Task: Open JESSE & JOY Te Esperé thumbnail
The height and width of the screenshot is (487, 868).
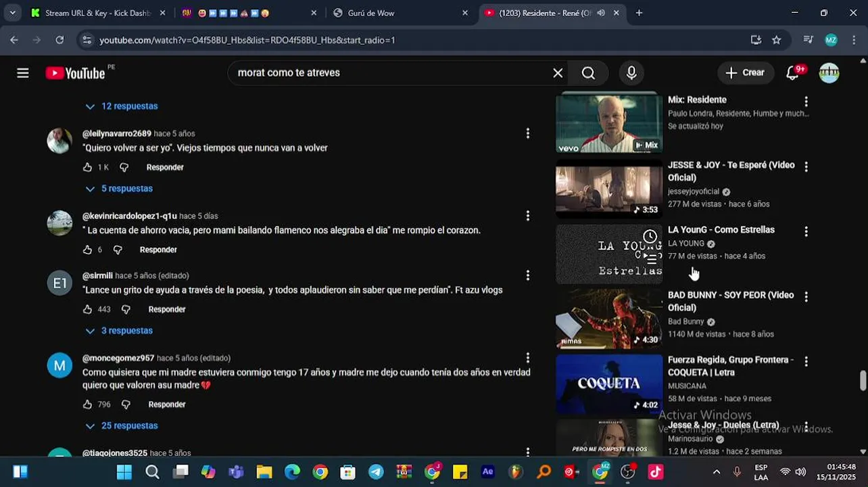Action: (609, 189)
